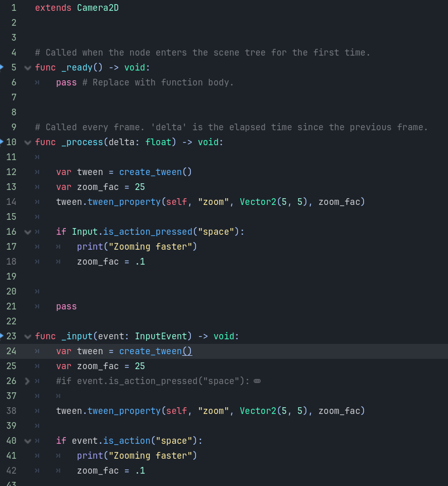Collapse the _input function fold arrow
The height and width of the screenshot is (486, 448).
28,337
